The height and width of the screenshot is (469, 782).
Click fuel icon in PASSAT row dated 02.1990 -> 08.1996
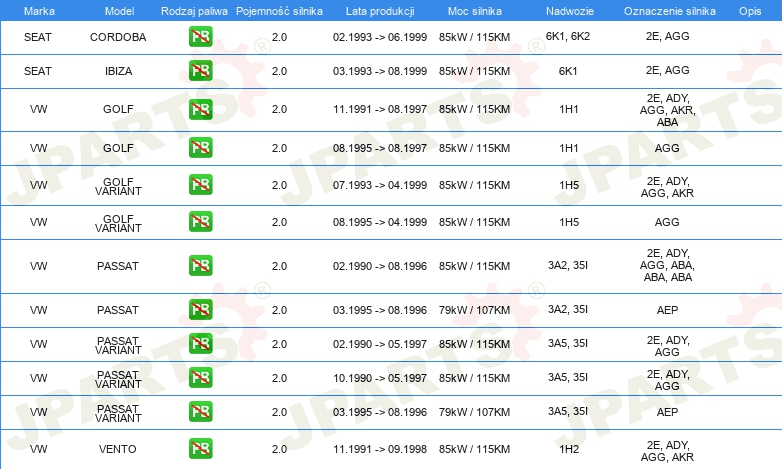(200, 265)
